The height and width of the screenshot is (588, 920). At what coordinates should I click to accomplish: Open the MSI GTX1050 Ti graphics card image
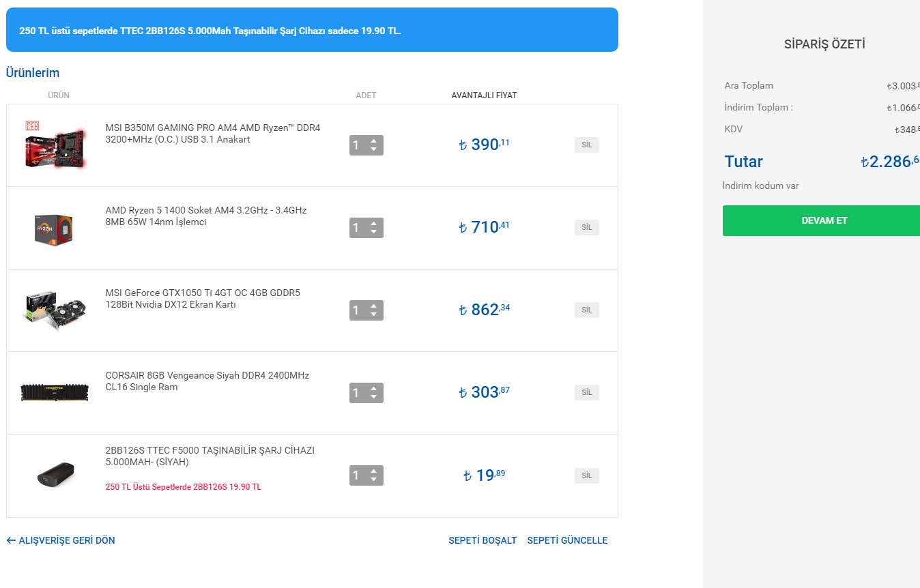click(x=55, y=310)
